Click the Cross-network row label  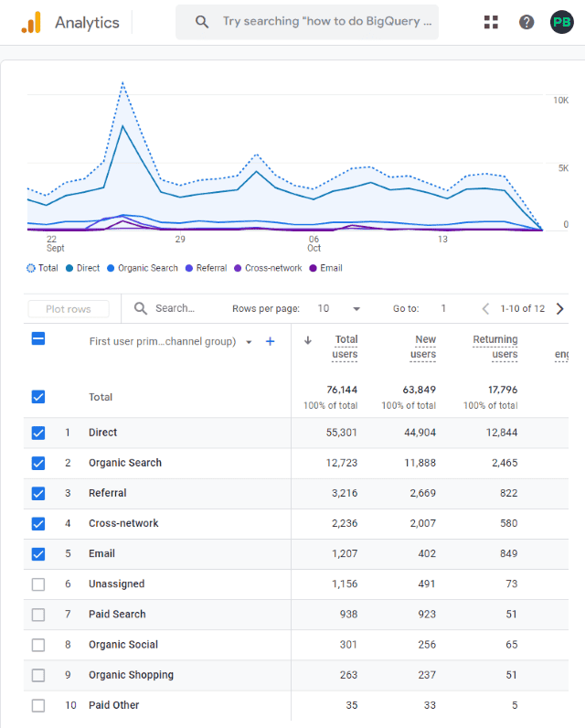[x=123, y=523]
